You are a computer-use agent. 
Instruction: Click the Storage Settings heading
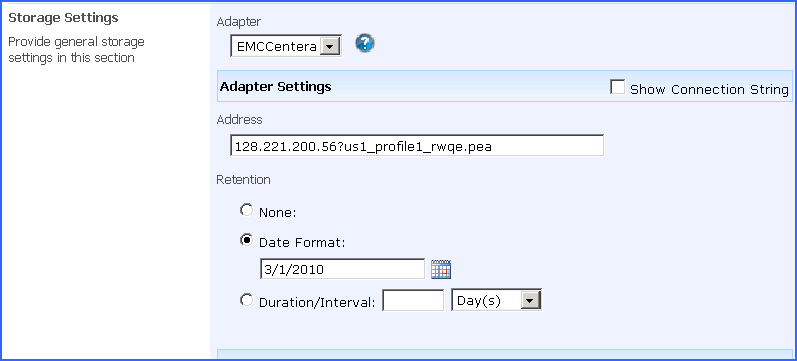click(x=64, y=18)
